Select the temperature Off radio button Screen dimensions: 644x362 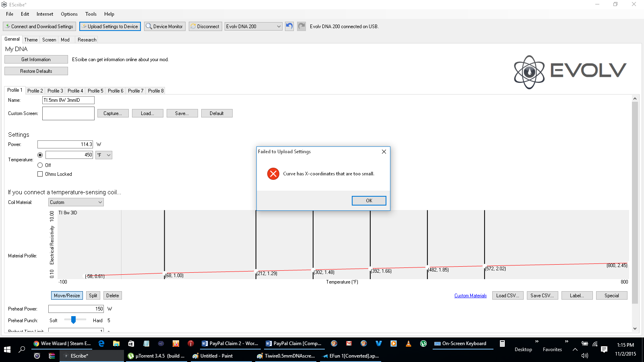[x=40, y=165]
